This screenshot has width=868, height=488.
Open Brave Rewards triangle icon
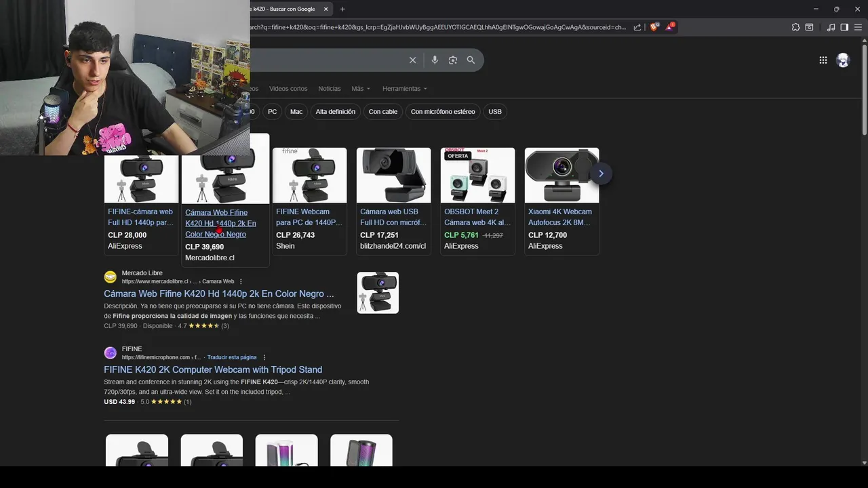[x=670, y=27]
